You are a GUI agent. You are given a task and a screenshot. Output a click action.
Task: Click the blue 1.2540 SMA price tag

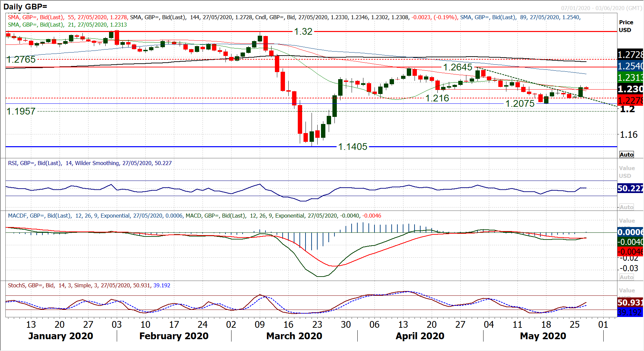(630, 66)
